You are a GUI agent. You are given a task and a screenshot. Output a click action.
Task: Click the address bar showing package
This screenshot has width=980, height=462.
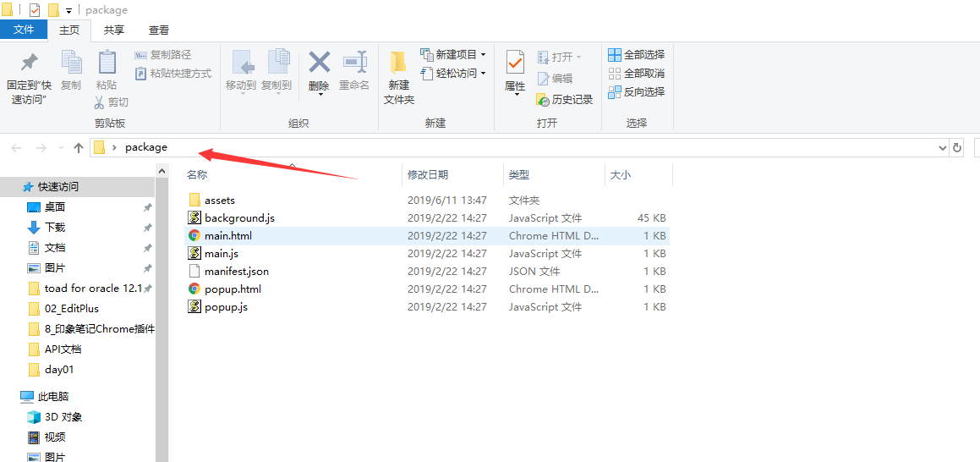(x=519, y=147)
